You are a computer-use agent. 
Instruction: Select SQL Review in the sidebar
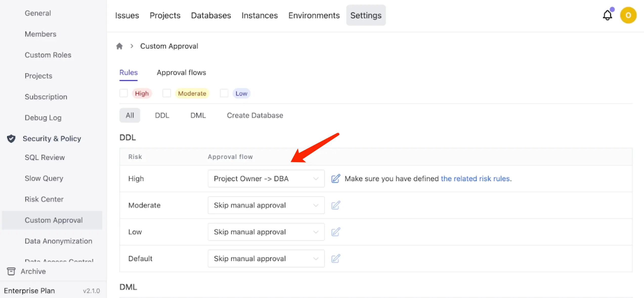pos(45,157)
